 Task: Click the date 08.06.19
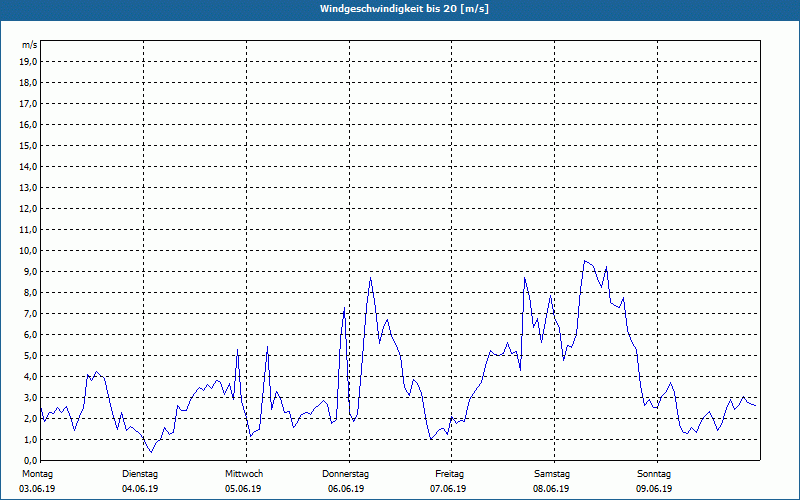[x=551, y=489]
